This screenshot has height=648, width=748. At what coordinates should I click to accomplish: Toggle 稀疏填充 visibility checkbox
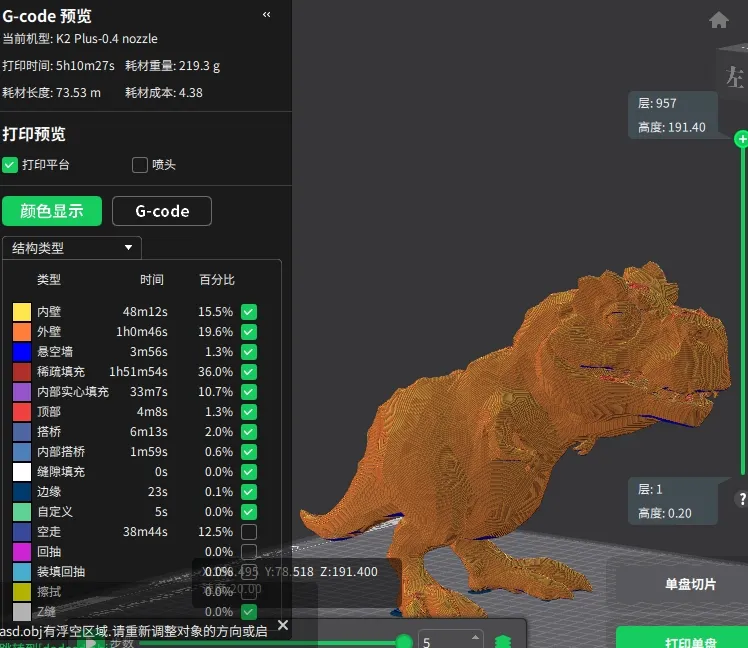(x=249, y=372)
